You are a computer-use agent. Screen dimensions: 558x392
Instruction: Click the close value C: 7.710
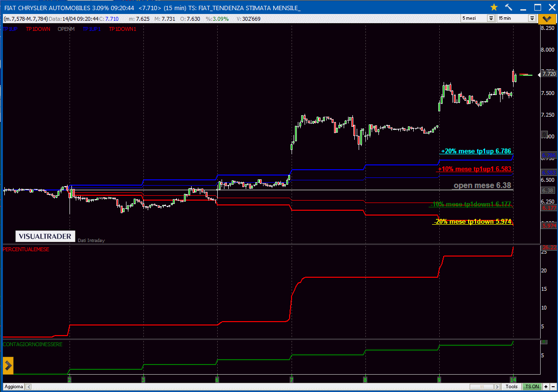point(109,19)
